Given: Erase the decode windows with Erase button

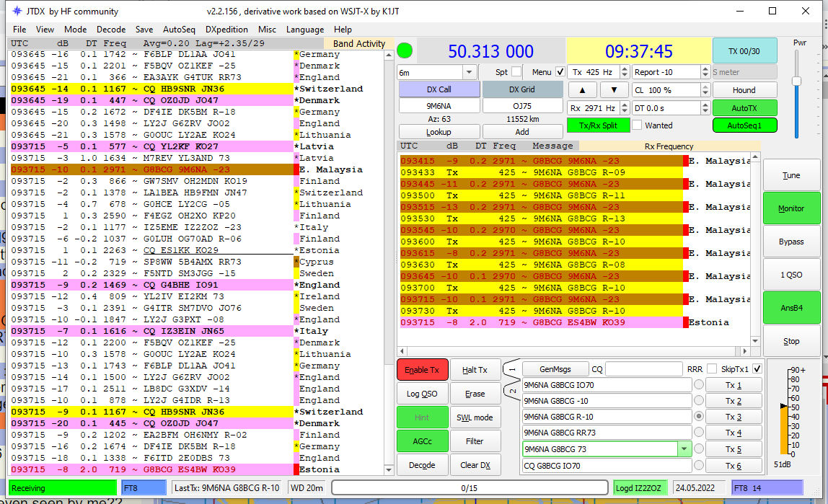Looking at the screenshot, I should (x=475, y=394).
